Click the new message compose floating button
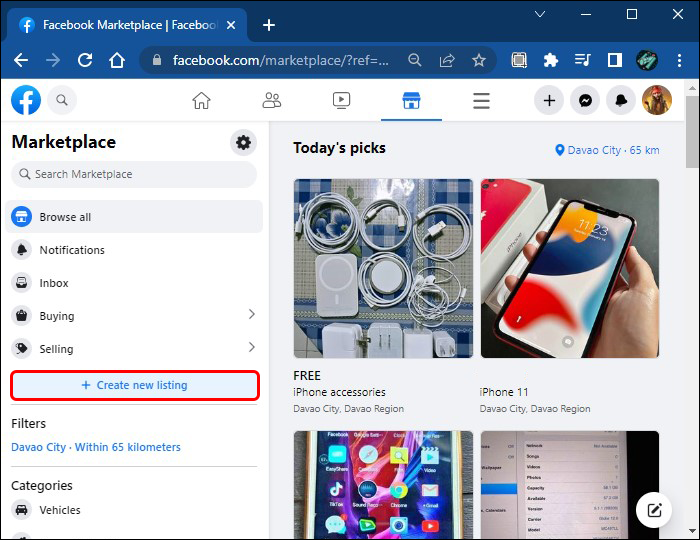Image resolution: width=700 pixels, height=540 pixels. (x=654, y=510)
